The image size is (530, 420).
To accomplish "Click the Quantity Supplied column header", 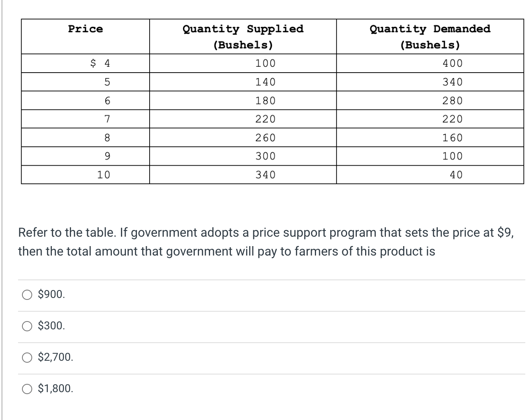I will pyautogui.click(x=243, y=37).
